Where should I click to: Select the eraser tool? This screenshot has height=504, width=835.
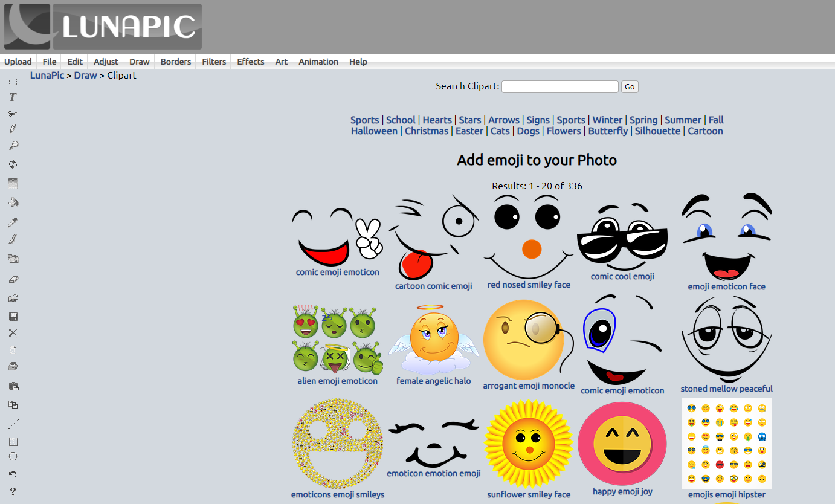tap(13, 279)
